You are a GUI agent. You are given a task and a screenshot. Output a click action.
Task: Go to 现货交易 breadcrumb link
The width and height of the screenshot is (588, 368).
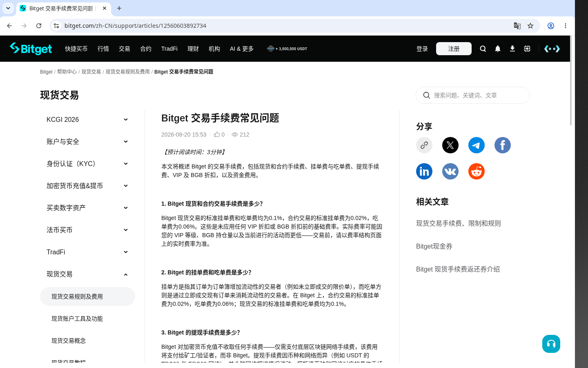pos(91,72)
